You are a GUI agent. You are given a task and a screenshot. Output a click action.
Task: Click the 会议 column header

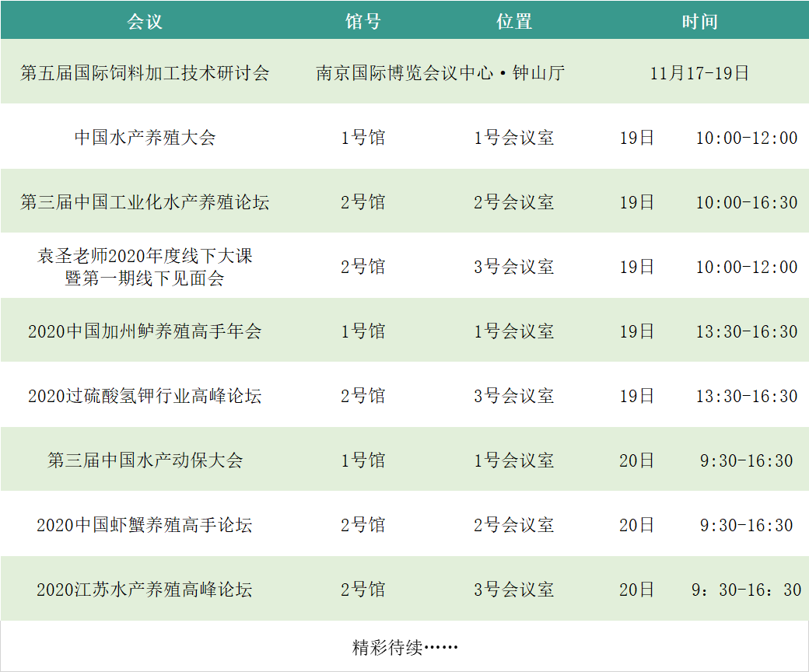(145, 22)
